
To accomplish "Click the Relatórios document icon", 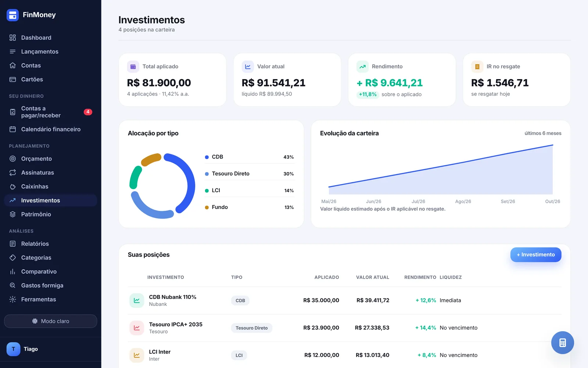I will [12, 244].
